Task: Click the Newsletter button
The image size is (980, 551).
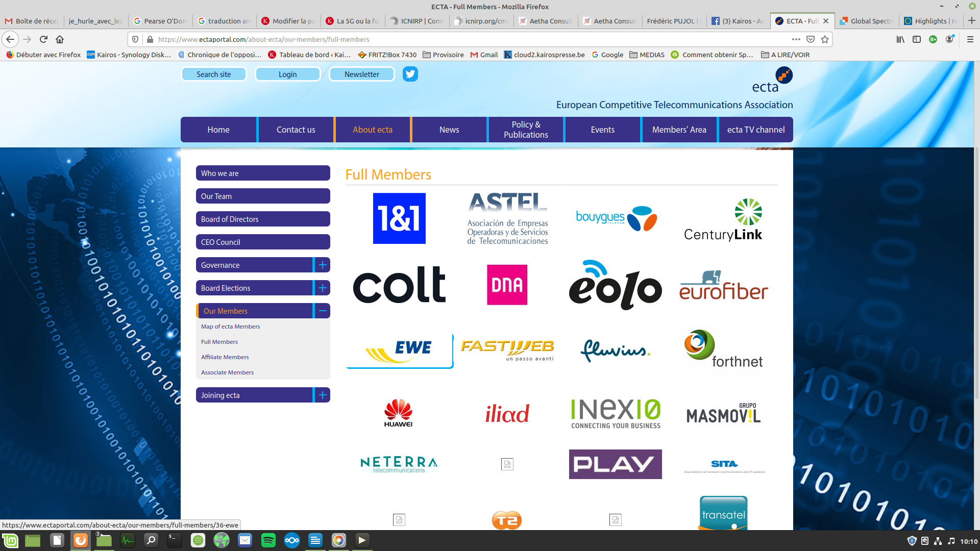Action: [x=362, y=74]
